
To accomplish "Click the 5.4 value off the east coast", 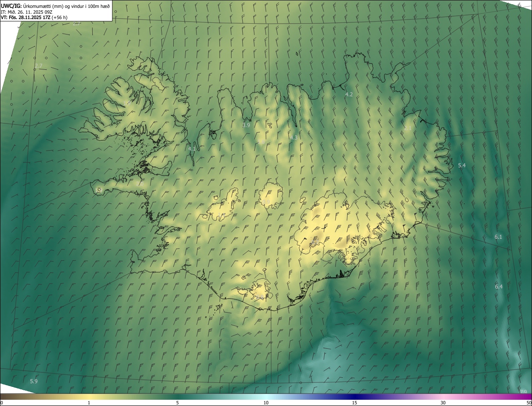I will click(x=462, y=166).
